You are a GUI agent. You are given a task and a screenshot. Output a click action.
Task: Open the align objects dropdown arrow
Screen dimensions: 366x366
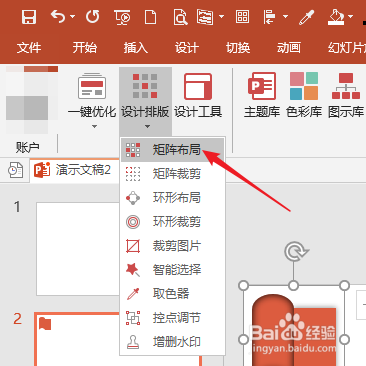coord(285,16)
